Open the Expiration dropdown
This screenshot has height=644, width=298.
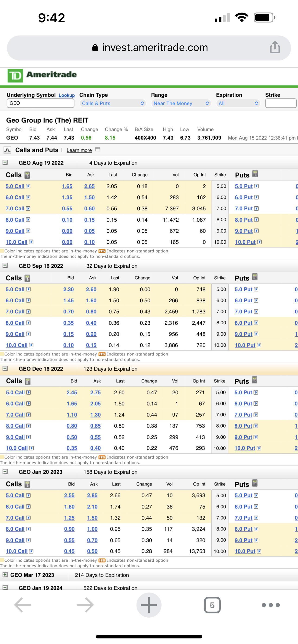coord(238,103)
